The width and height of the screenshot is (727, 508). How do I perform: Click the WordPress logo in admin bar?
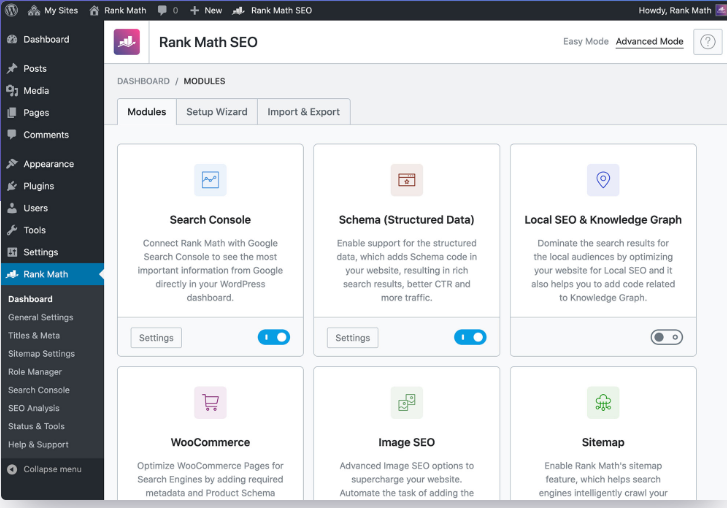click(x=11, y=10)
